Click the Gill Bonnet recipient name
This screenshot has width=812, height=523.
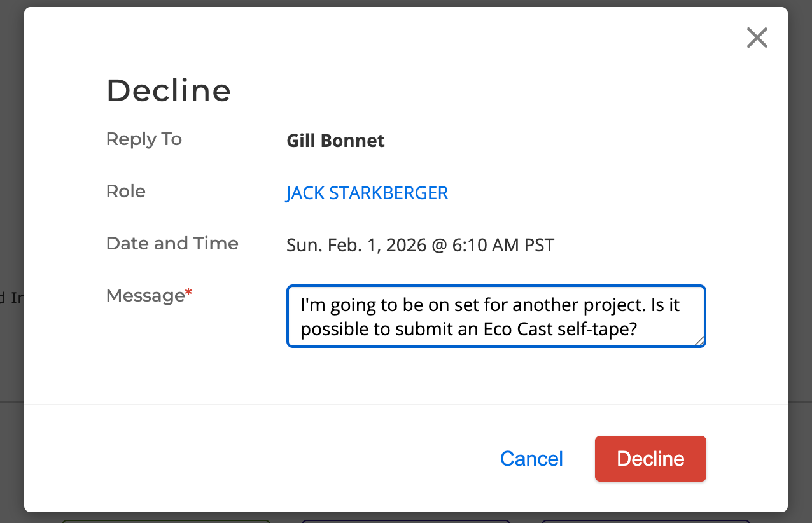[x=335, y=141]
